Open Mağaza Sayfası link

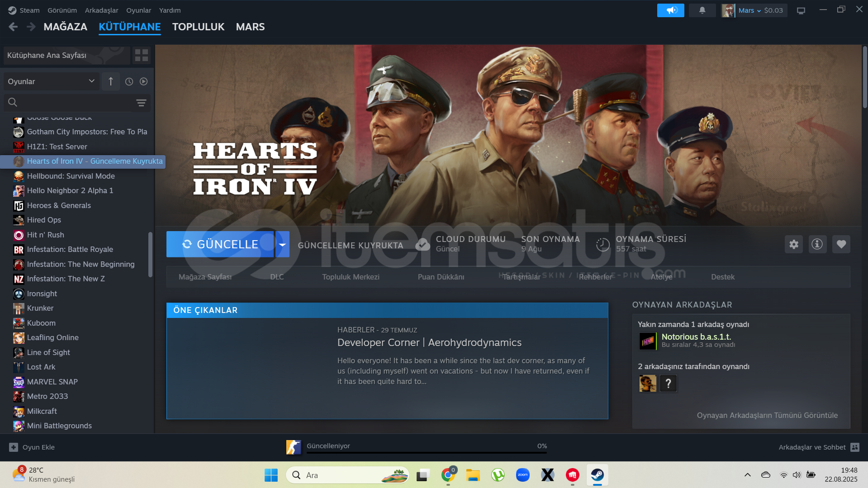pyautogui.click(x=205, y=277)
